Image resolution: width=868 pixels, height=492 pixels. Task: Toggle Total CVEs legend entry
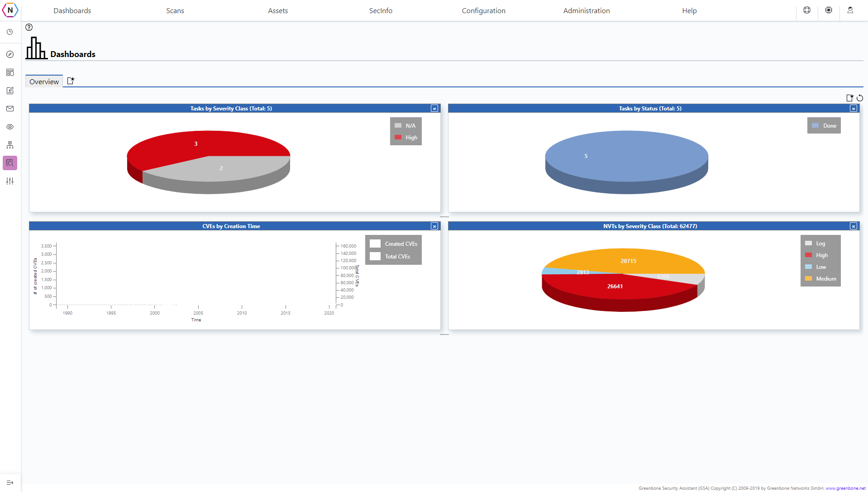390,256
